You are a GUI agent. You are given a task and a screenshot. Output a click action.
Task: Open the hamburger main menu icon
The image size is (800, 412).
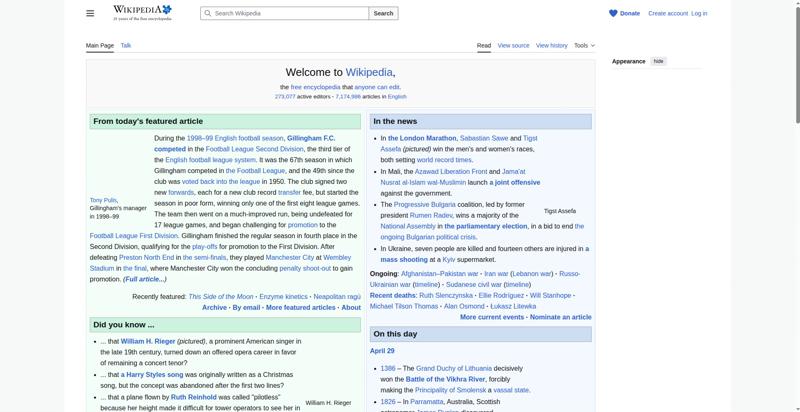[x=90, y=13]
